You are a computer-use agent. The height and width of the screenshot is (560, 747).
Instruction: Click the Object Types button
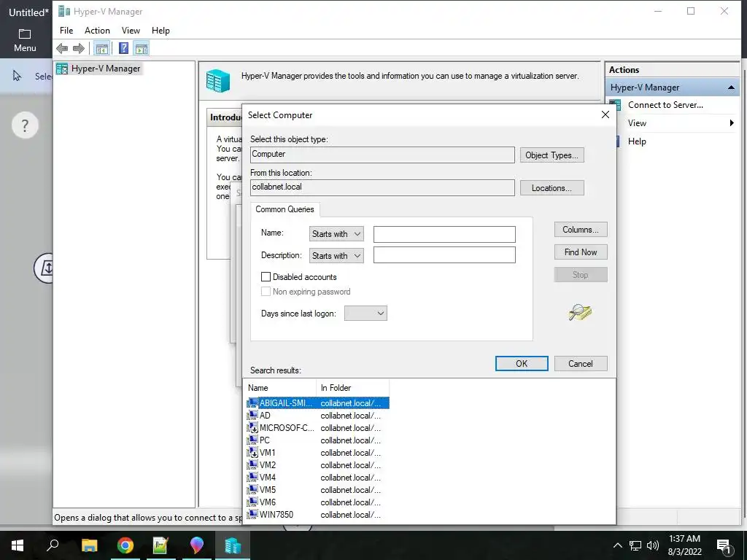click(551, 155)
